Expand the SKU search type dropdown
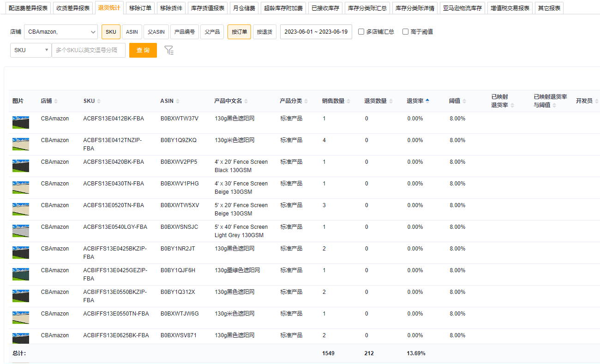 (x=31, y=50)
